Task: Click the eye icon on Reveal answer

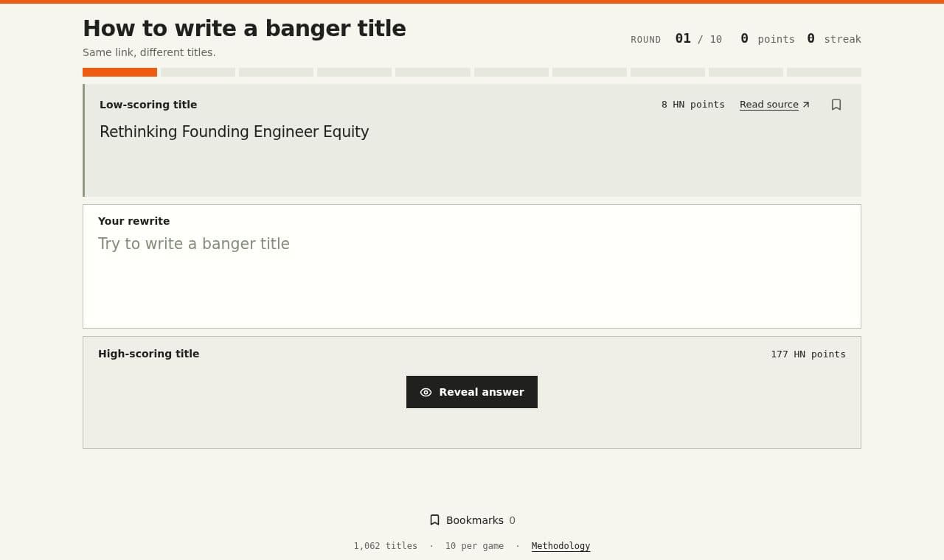Action: tap(426, 392)
